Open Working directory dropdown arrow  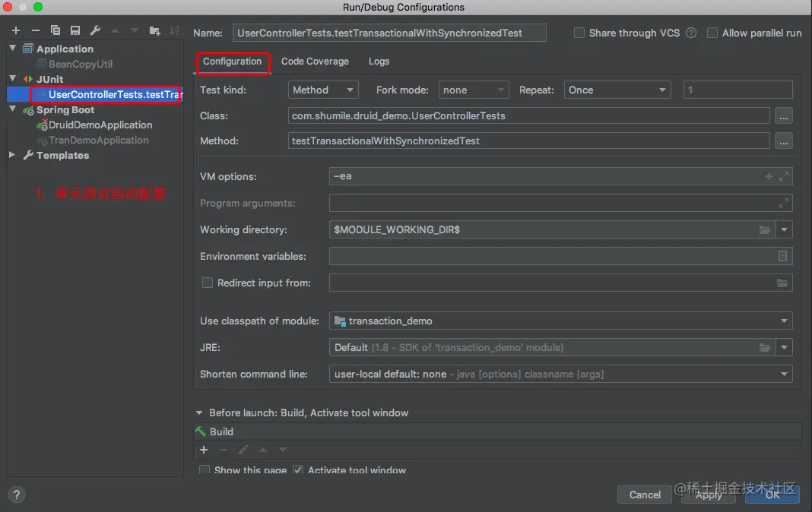[x=784, y=229]
